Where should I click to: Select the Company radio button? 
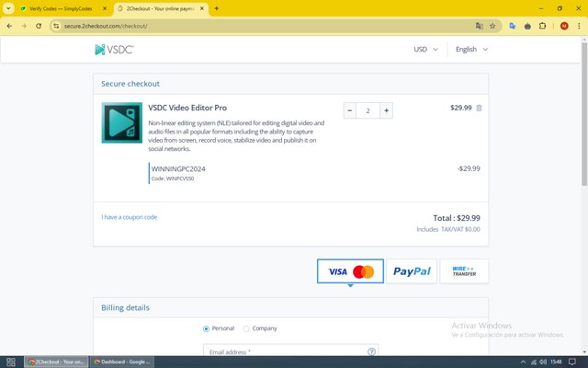point(246,328)
